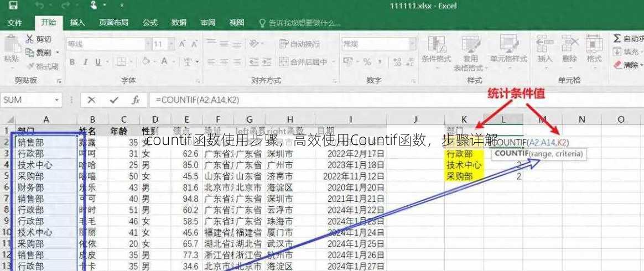Toggle 自动换行 wrap text
This screenshot has height=271, width=644.
coord(299,44)
